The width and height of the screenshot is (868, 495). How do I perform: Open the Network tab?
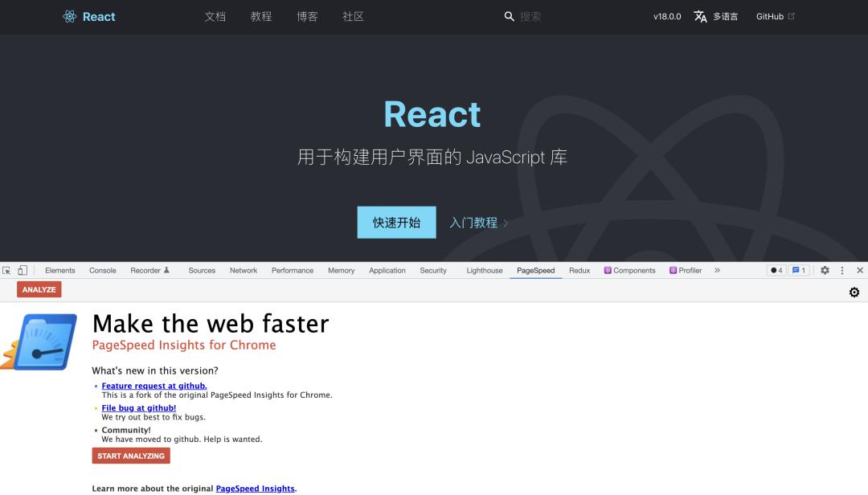tap(244, 271)
